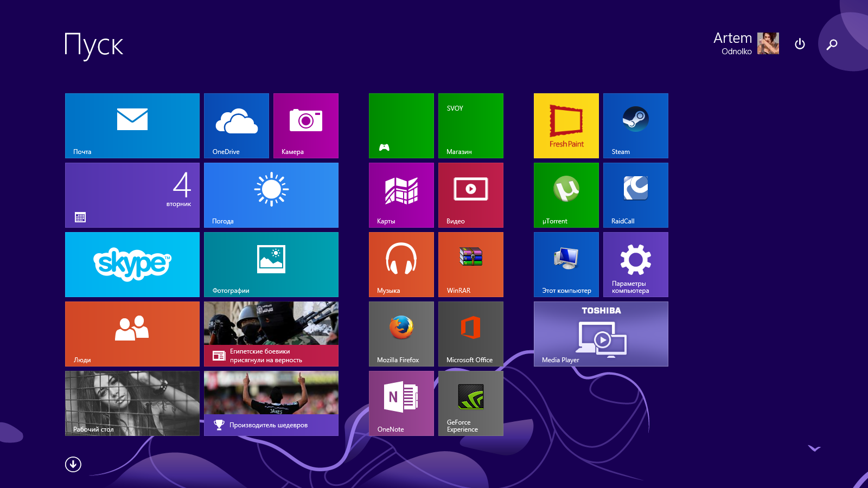Screen dimensions: 868x488
Task: Open the Camera (Камера) app
Action: pyautogui.click(x=305, y=126)
